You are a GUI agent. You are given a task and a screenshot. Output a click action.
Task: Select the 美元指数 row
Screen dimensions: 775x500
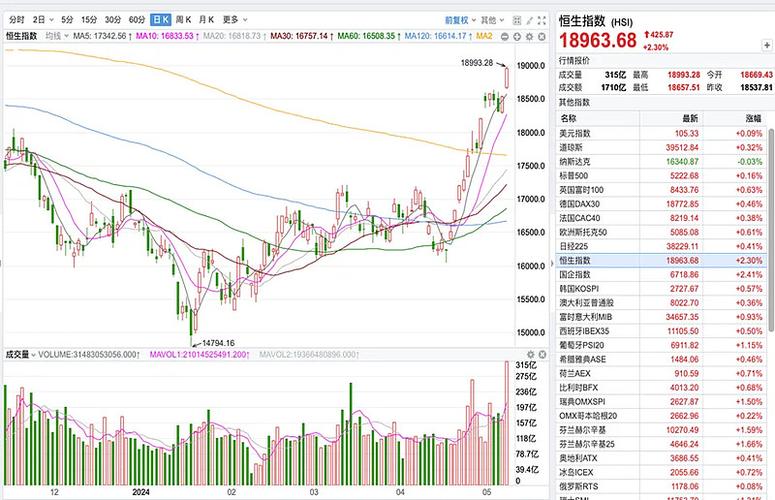click(661, 133)
